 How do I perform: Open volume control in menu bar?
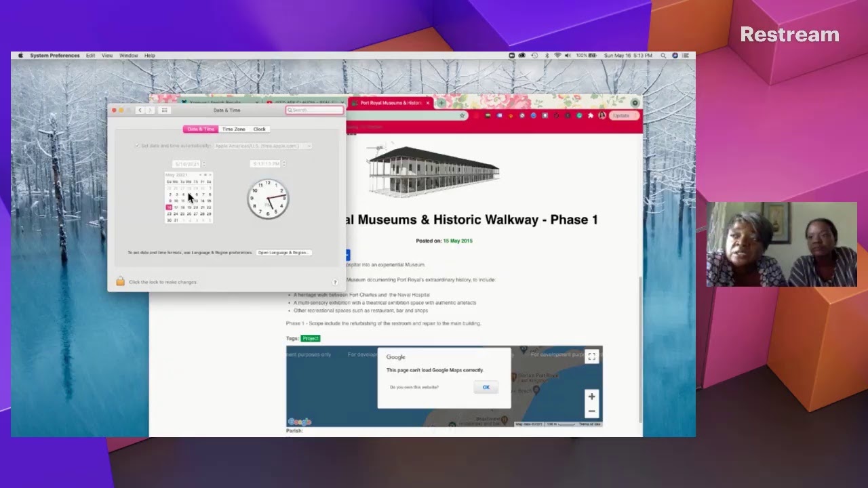(568, 56)
